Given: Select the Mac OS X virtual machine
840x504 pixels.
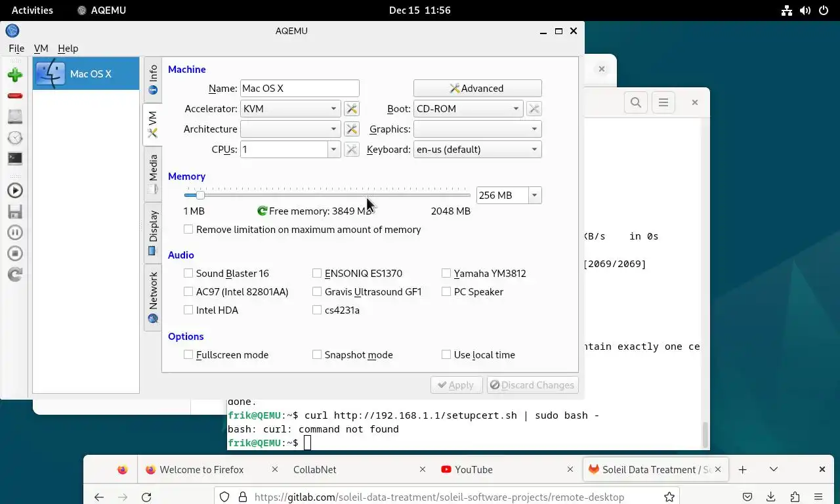Looking at the screenshot, I should tap(86, 73).
